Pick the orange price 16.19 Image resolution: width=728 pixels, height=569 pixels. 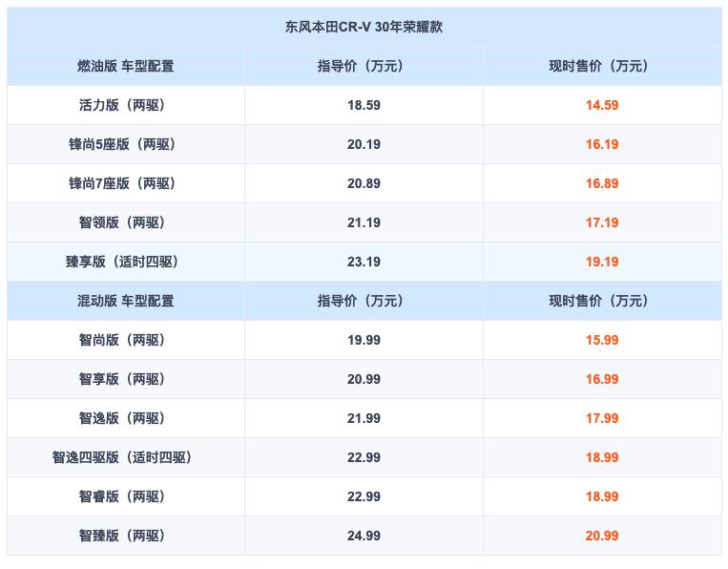(602, 144)
